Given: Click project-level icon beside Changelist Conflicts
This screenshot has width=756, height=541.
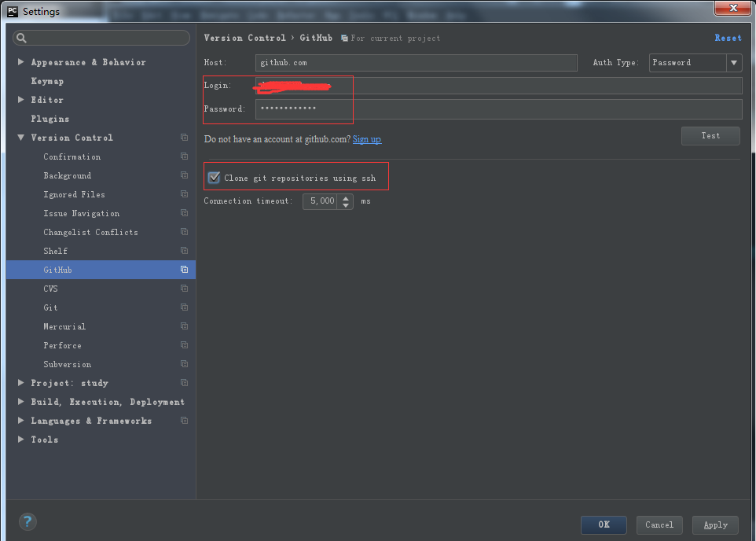Looking at the screenshot, I should (x=184, y=232).
